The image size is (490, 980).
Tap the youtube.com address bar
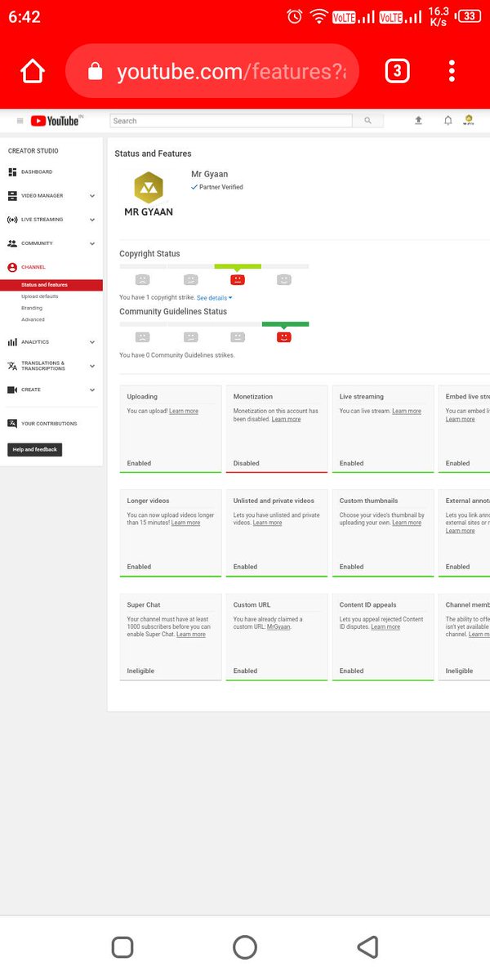pos(212,72)
